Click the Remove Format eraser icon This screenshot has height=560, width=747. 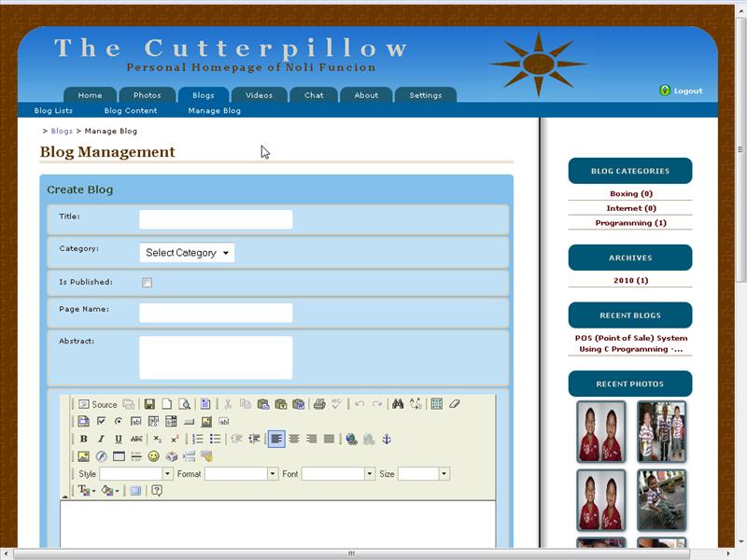pyautogui.click(x=454, y=404)
